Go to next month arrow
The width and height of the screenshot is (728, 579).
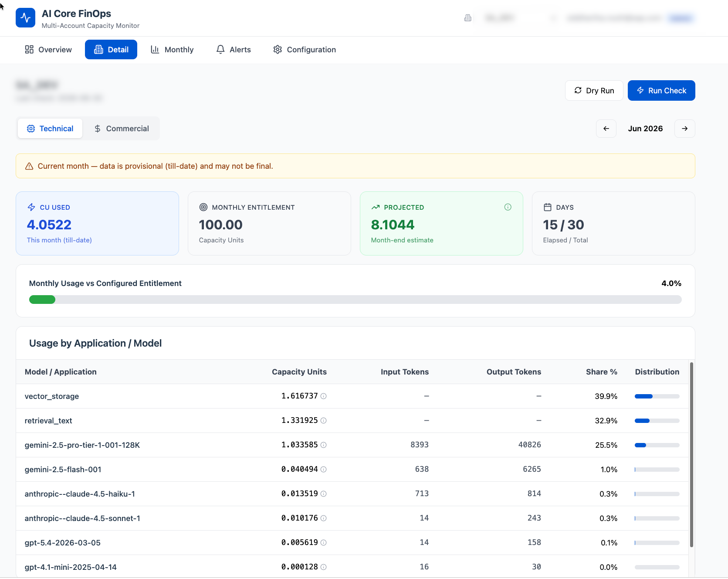click(685, 129)
